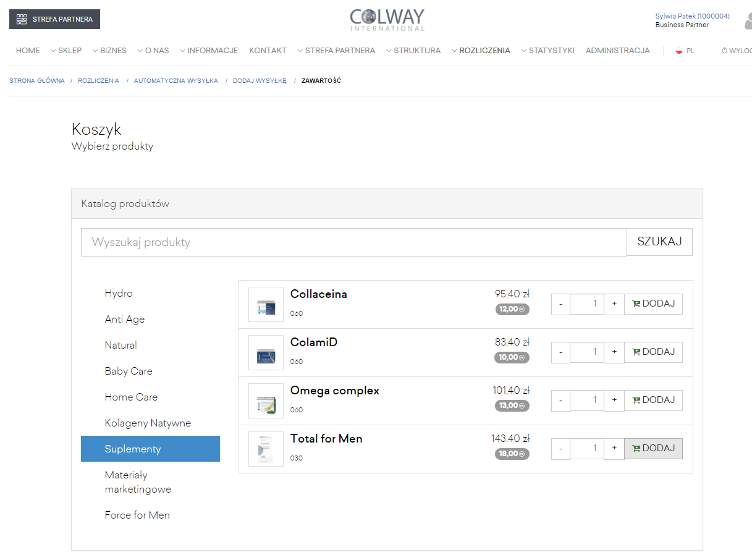Click the 13,00 points badge
Viewport: 752px width, 560px height.
(x=512, y=405)
